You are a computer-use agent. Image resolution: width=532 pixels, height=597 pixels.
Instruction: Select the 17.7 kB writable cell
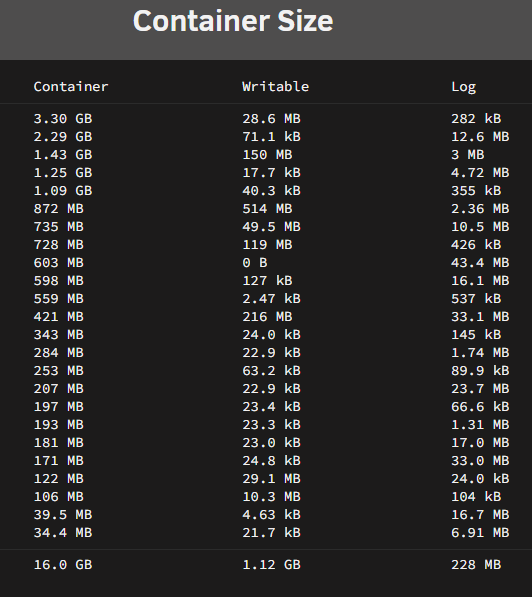point(272,173)
